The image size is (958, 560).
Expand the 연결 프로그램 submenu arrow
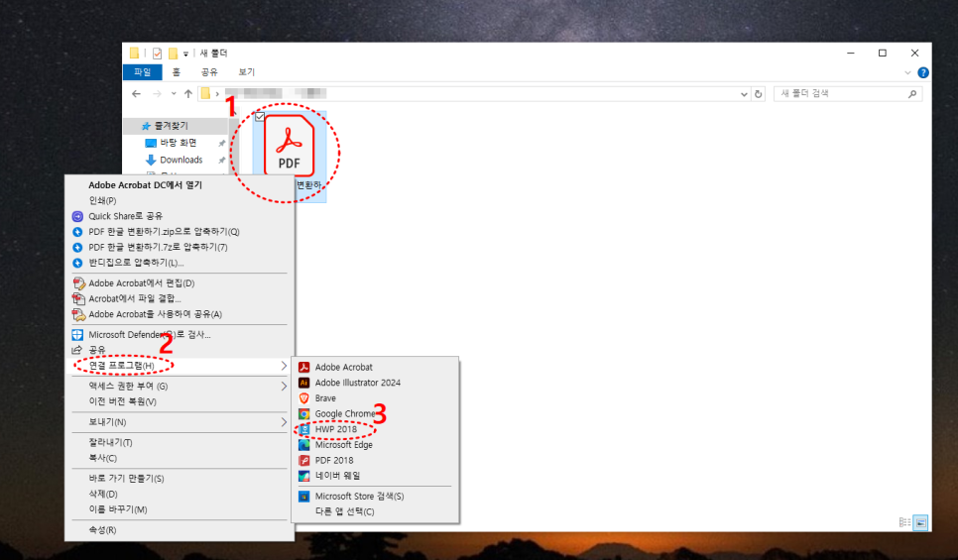(284, 365)
